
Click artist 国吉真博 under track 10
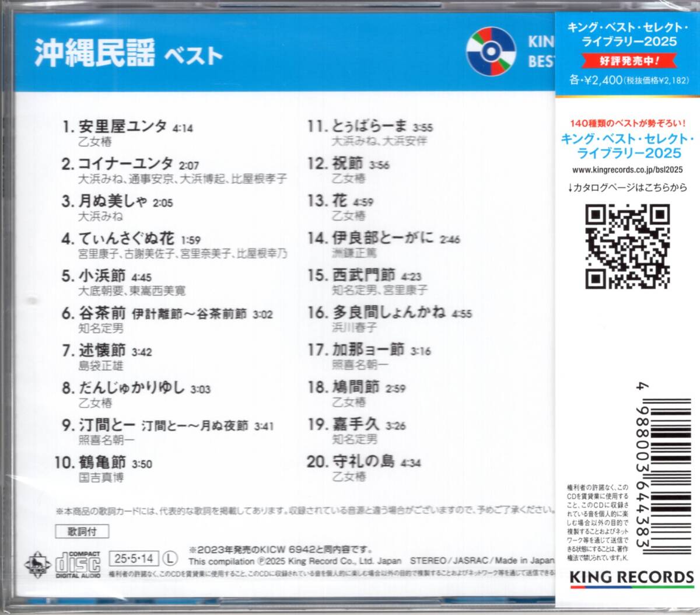(101, 478)
